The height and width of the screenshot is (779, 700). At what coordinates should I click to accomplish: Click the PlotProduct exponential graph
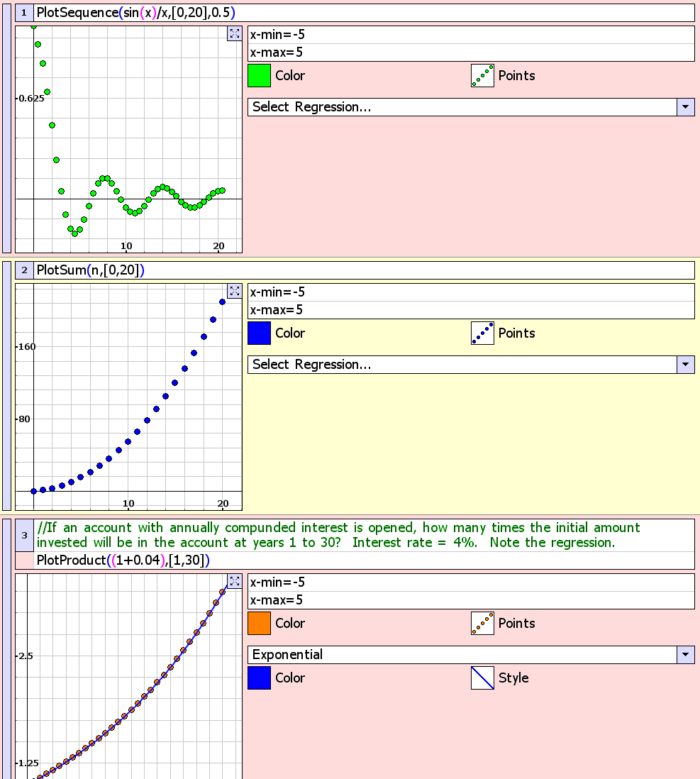coord(128,676)
